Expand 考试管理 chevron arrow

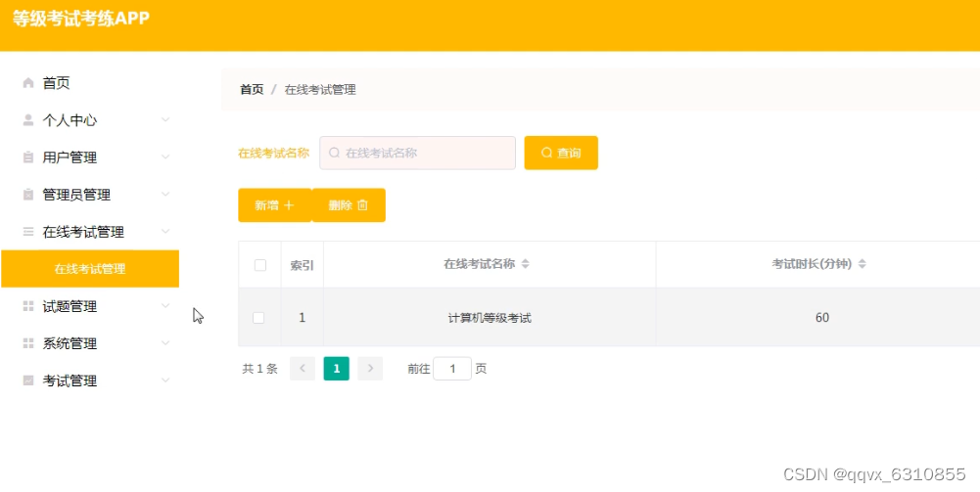(165, 380)
